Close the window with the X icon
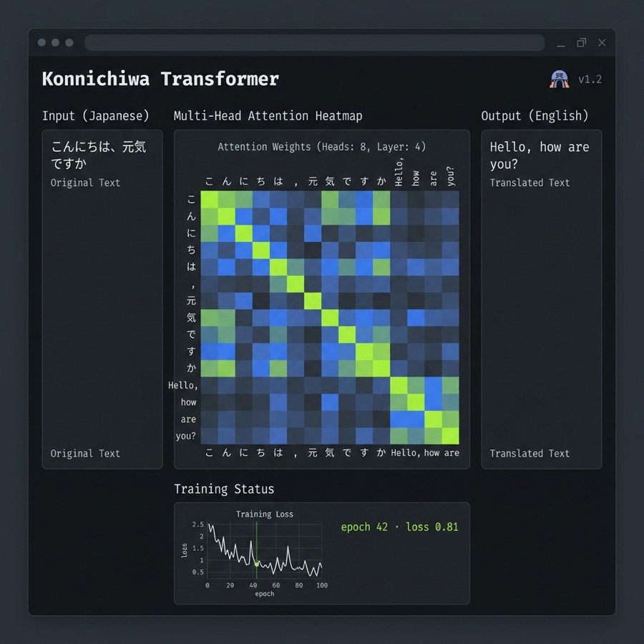This screenshot has width=644, height=644. pos(602,43)
